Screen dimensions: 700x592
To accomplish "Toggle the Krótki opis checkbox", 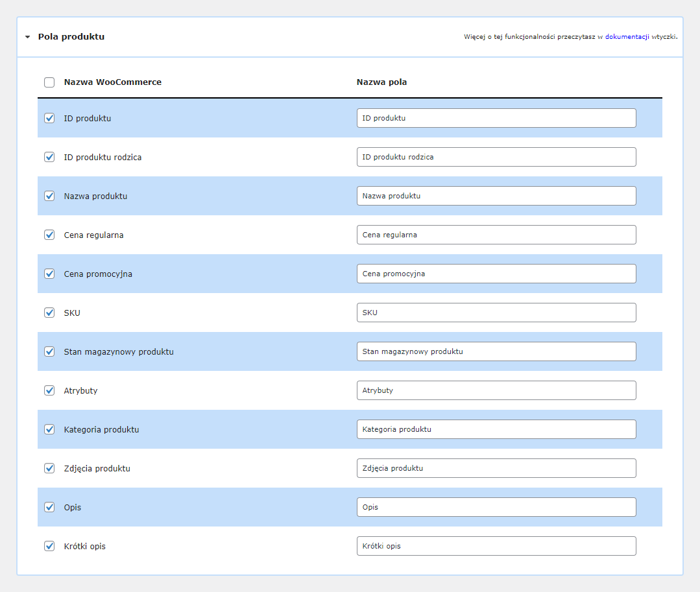I will point(49,546).
